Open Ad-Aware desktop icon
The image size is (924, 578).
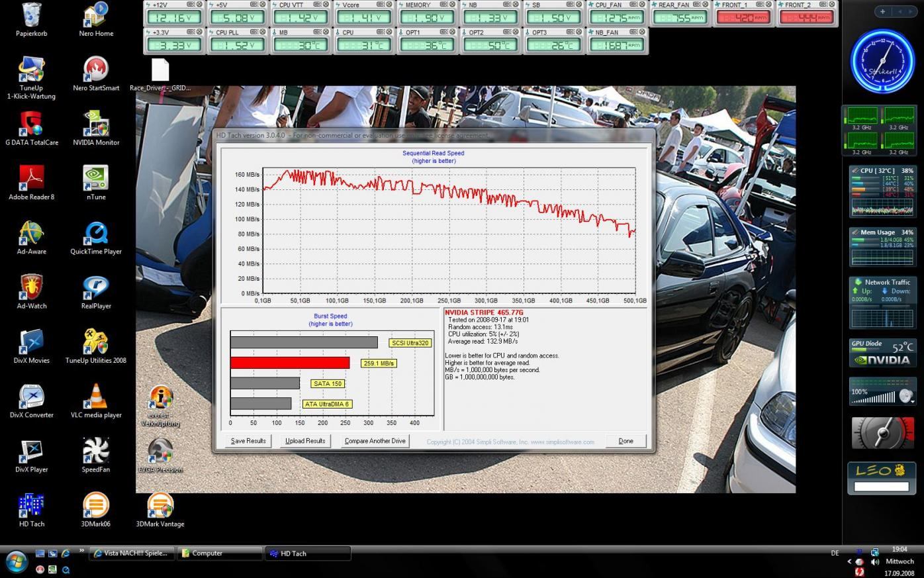tap(31, 237)
